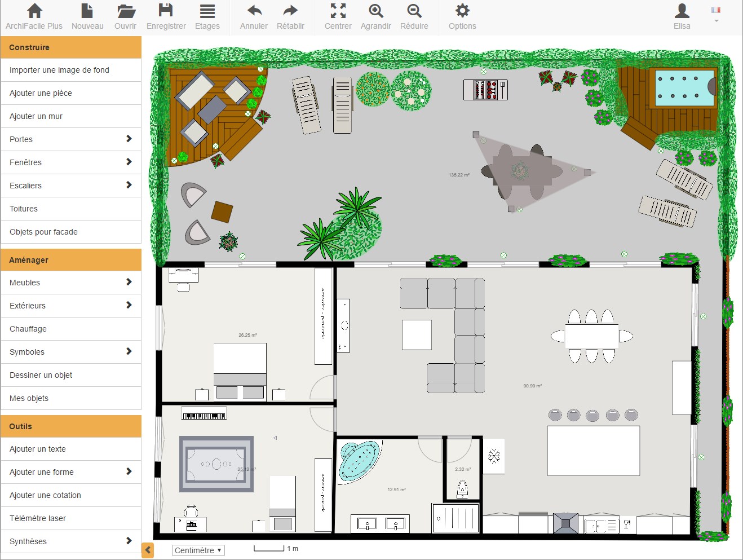Create a new plan via the Nouveau icon

(87, 16)
